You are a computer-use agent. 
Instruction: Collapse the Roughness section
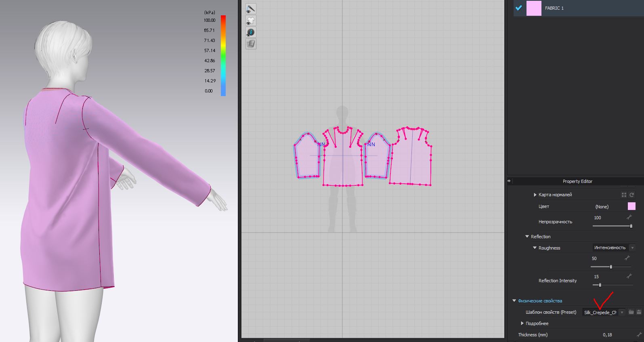[x=535, y=248]
